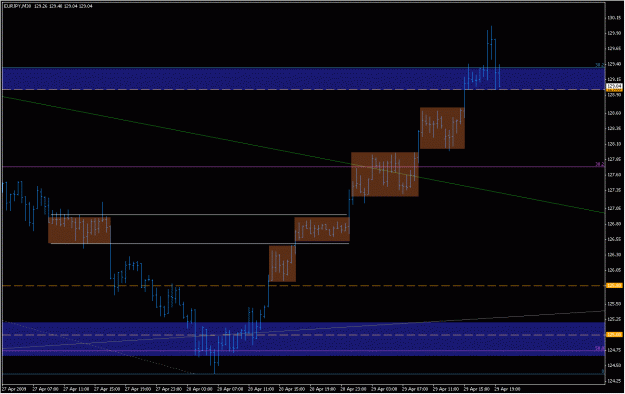Click the cyan 38.2 Fibonacci label near 129.40

(599, 65)
